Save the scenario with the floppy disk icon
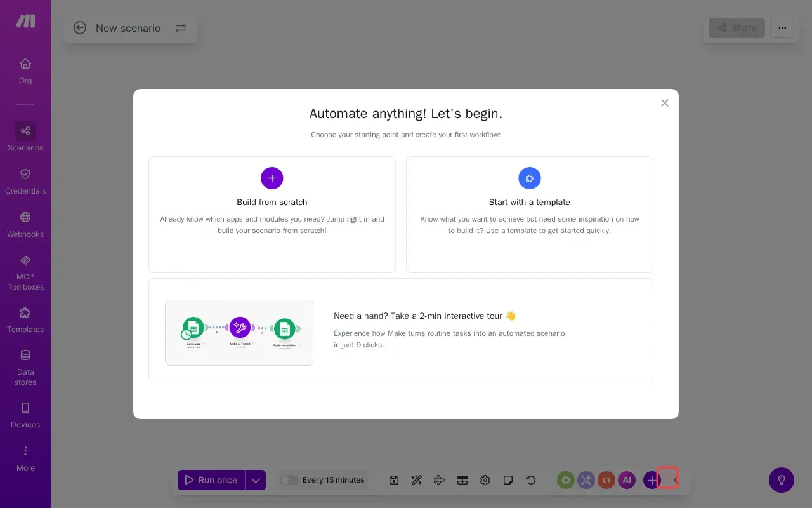Image resolution: width=812 pixels, height=508 pixels. pos(394,480)
